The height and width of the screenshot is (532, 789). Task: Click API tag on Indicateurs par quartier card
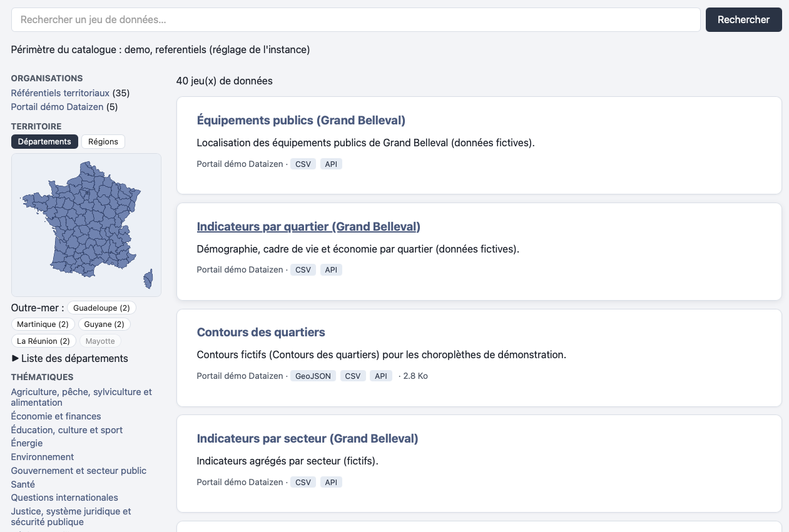tap(331, 270)
